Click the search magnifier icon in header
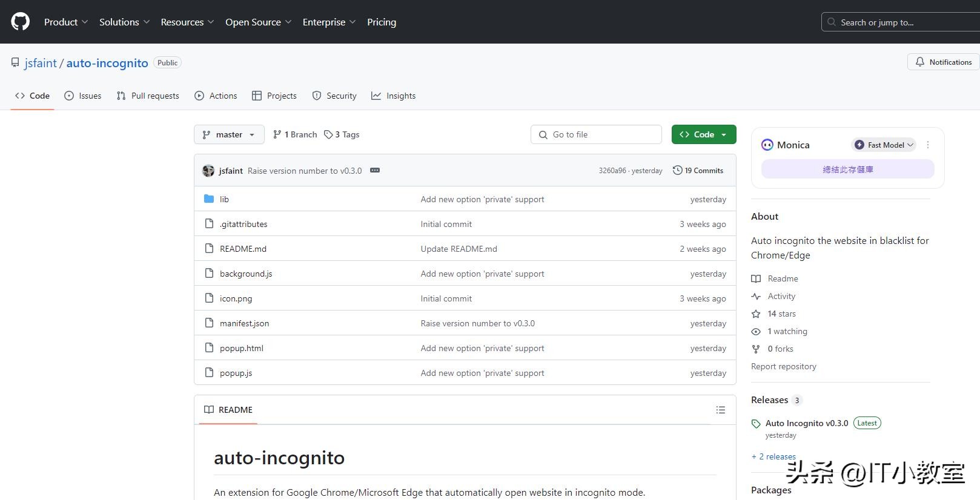The width and height of the screenshot is (980, 500). pyautogui.click(x=832, y=22)
